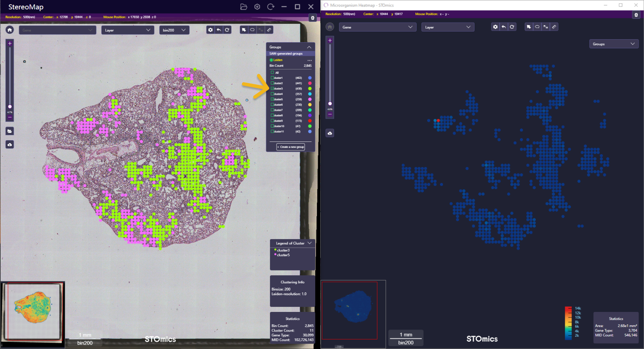The width and height of the screenshot is (644, 349).
Task: Open StereoMap canvas settings gear
Action: (210, 30)
